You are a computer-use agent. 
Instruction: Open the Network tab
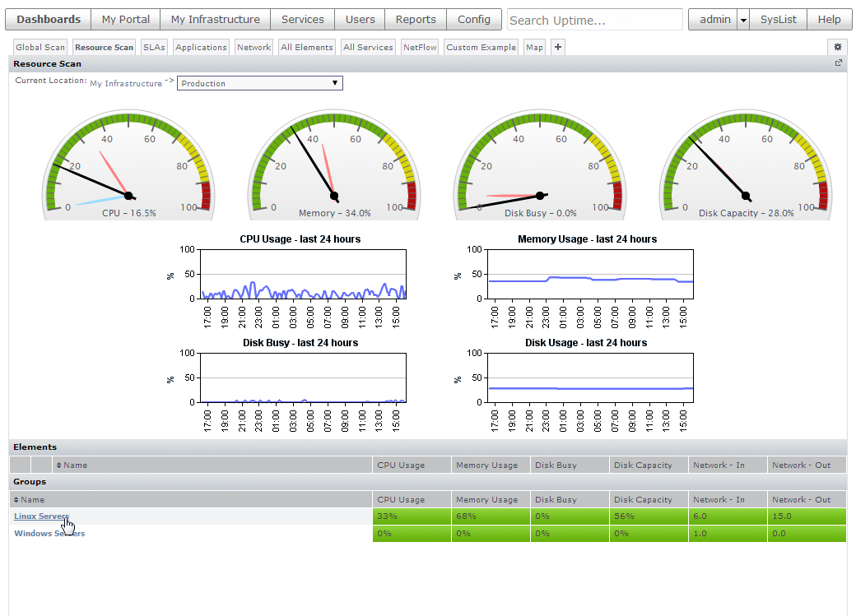tap(254, 48)
